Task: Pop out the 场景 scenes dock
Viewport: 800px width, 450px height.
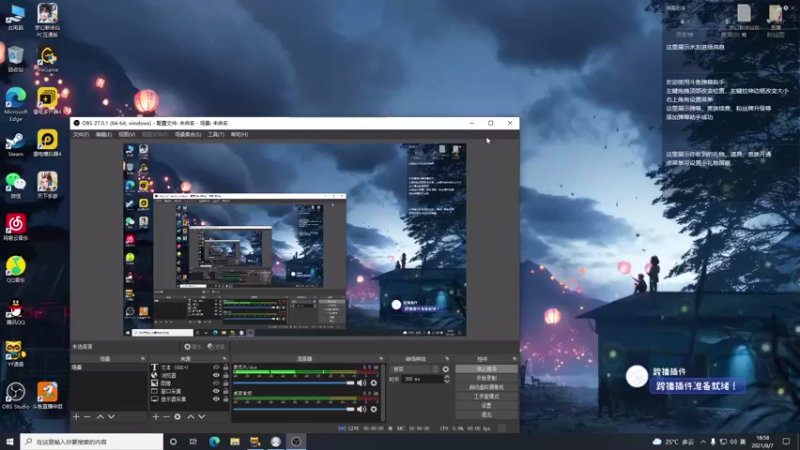Action: point(143,359)
